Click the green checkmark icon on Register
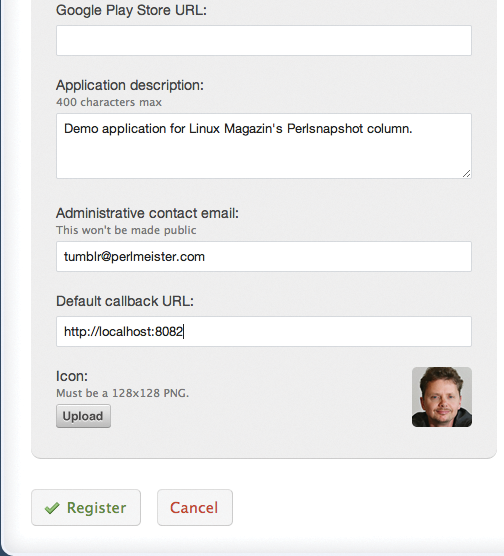504x556 pixels. [x=52, y=508]
